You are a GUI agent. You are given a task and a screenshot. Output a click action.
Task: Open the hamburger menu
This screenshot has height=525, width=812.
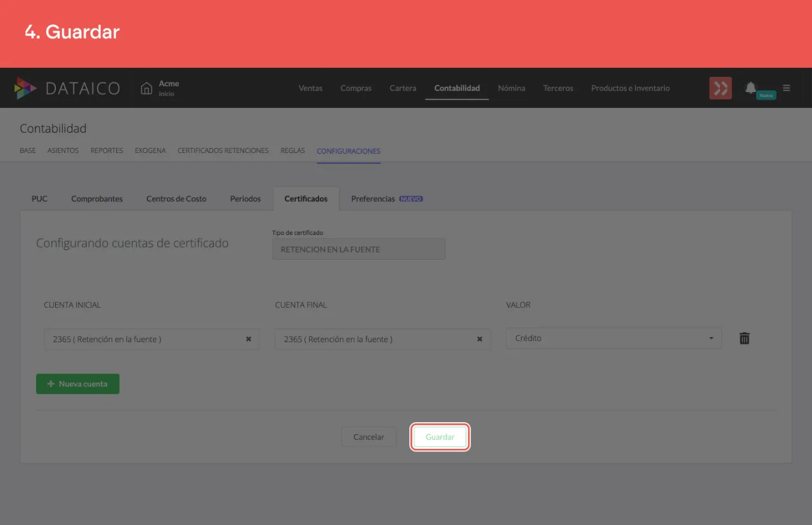pyautogui.click(x=787, y=88)
